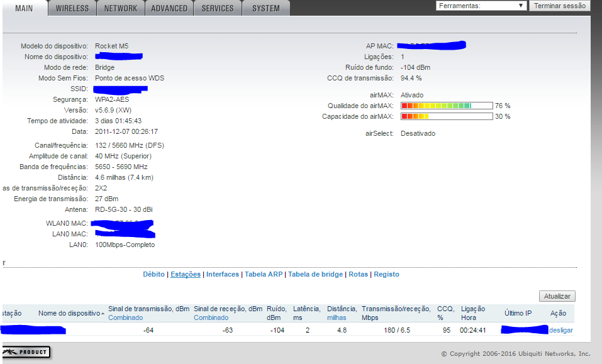Open the Rotas link
Image resolution: width=602 pixels, height=364 pixels.
[358, 274]
